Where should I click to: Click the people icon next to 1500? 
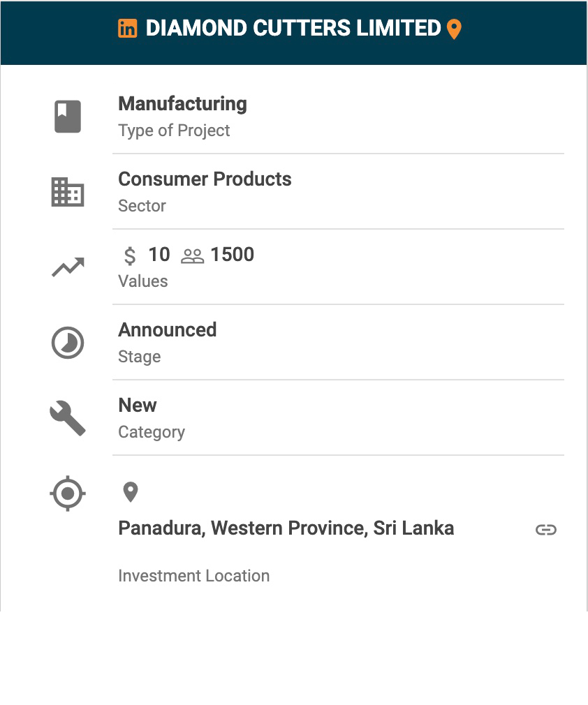192,256
